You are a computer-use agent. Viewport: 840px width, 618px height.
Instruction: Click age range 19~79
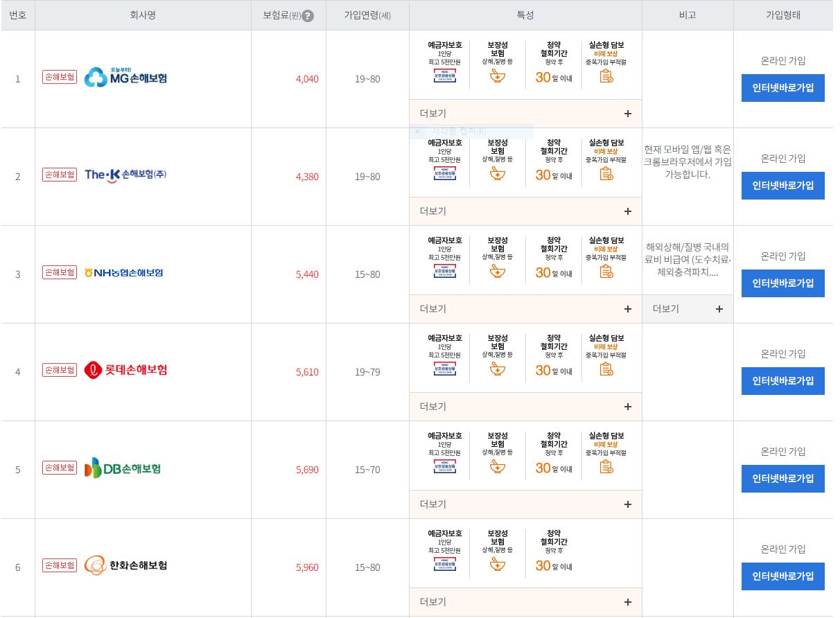[x=367, y=372]
